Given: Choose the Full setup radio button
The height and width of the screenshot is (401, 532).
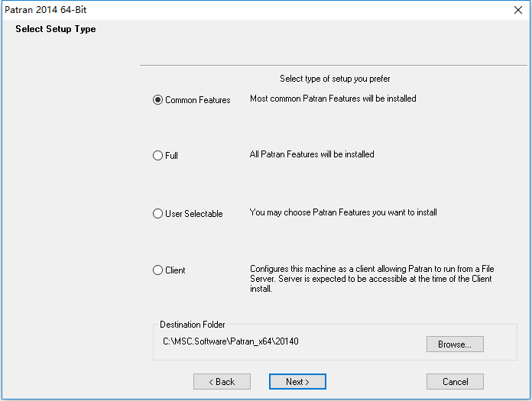Looking at the screenshot, I should click(x=157, y=156).
